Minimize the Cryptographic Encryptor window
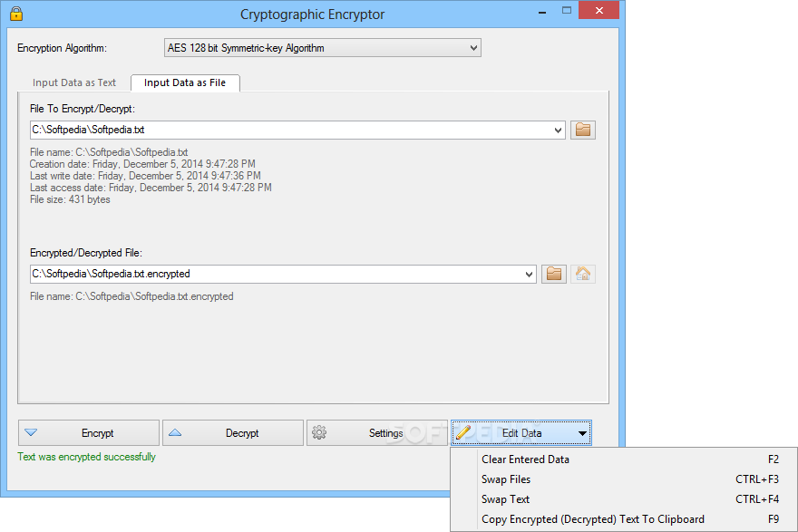Viewport: 798px width, 532px height. pyautogui.click(x=542, y=11)
